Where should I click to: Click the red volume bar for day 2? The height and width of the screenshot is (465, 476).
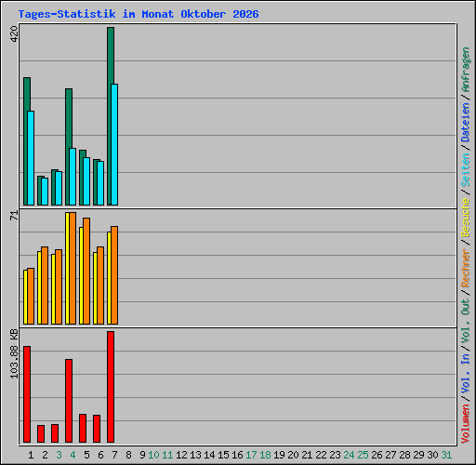point(41,433)
